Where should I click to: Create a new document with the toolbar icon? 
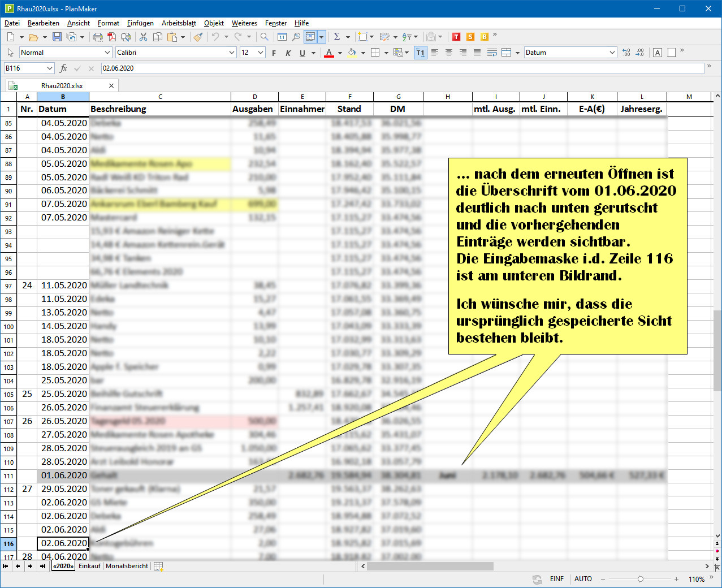[x=11, y=37]
